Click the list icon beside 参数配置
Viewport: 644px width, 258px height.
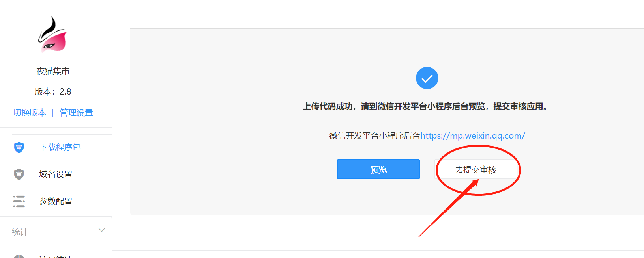19,201
